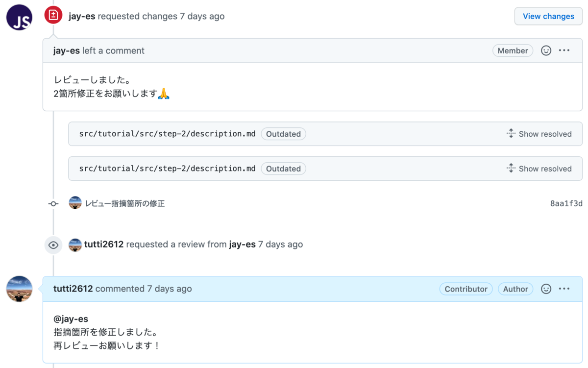The height and width of the screenshot is (368, 588).
Task: Expand second resolved description.md conversation
Action: pos(539,169)
